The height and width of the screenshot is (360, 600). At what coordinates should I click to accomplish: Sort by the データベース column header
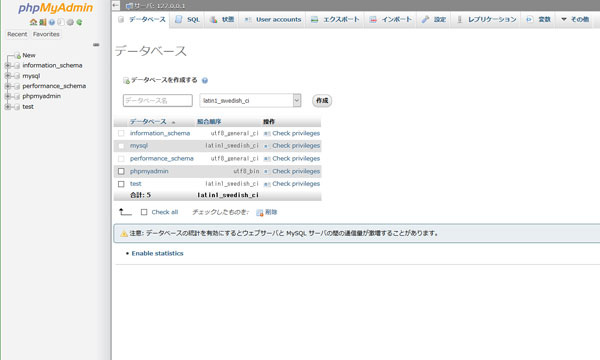(148, 122)
